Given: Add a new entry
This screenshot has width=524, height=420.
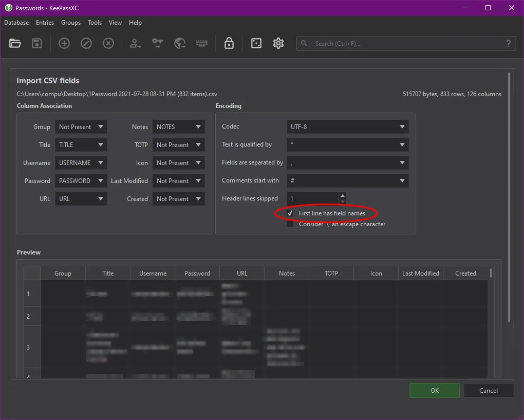Looking at the screenshot, I should pos(64,43).
